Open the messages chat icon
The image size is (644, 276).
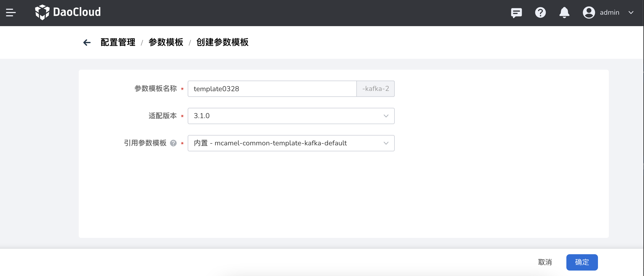516,13
